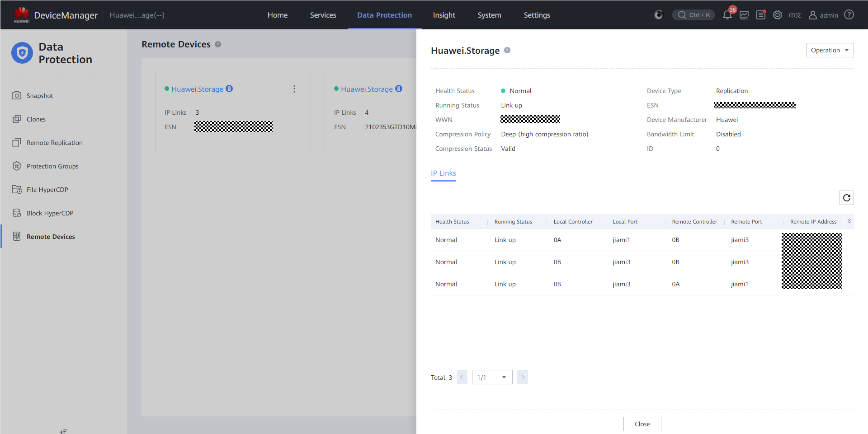This screenshot has height=434, width=868.
Task: Open the admin user menu
Action: [x=823, y=15]
